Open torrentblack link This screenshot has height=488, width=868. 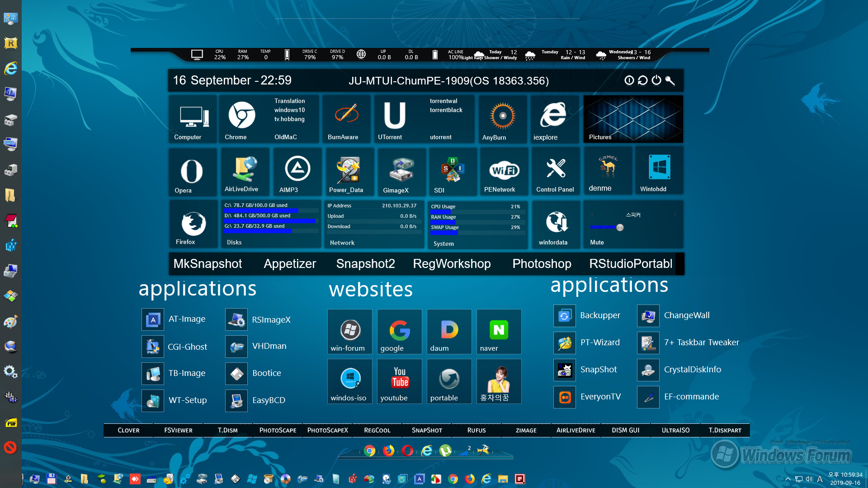pyautogui.click(x=446, y=110)
